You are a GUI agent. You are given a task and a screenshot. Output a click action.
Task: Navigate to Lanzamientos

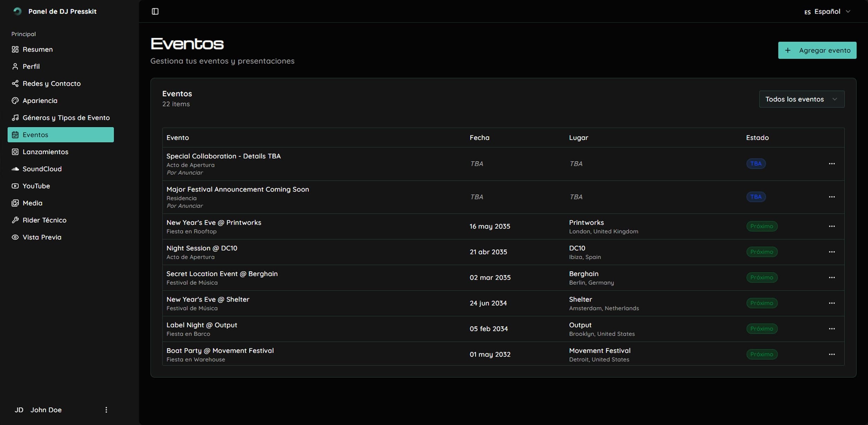click(x=45, y=152)
